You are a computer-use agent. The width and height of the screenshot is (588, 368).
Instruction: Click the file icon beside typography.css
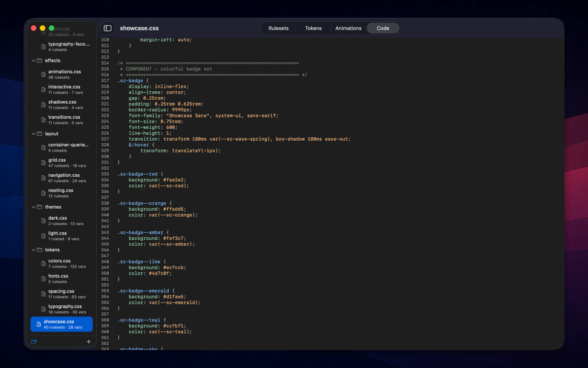43,309
